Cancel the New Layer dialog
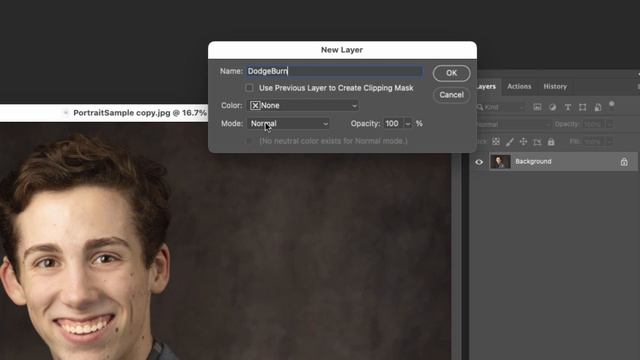 [x=451, y=95]
